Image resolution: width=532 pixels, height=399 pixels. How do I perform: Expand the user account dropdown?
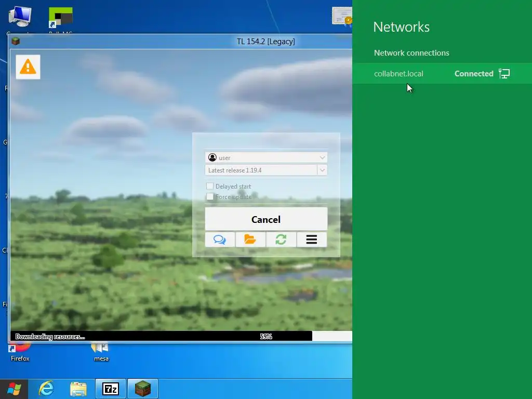coord(322,157)
